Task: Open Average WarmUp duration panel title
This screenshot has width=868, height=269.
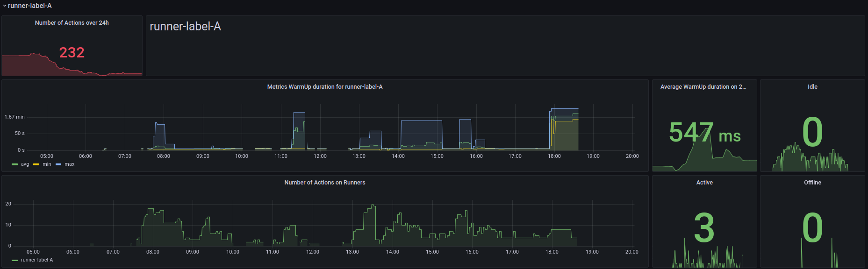Action: (x=703, y=87)
